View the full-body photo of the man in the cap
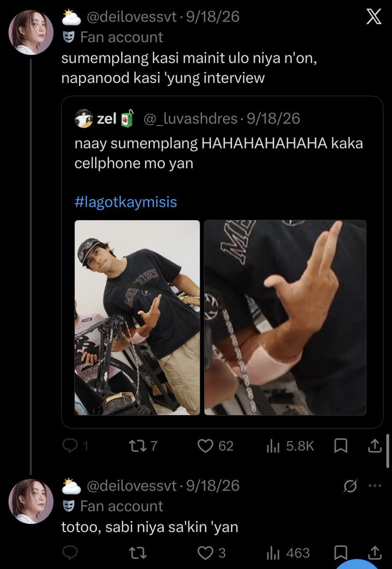This screenshot has height=569, width=392. (137, 318)
